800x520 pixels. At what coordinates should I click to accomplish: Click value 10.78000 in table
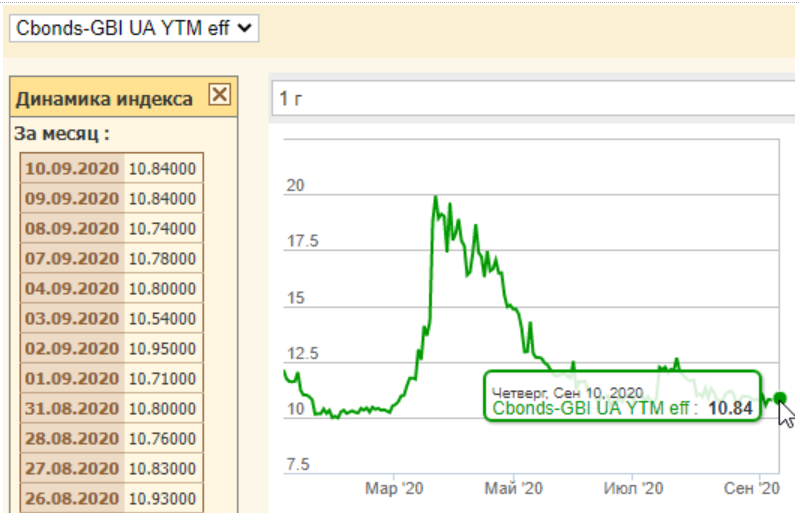click(x=162, y=258)
